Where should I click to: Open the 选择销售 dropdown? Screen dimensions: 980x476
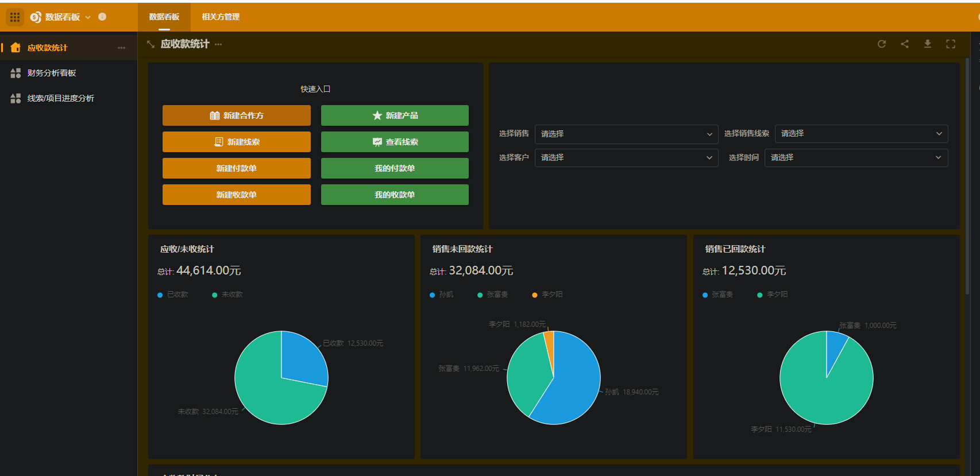(626, 134)
